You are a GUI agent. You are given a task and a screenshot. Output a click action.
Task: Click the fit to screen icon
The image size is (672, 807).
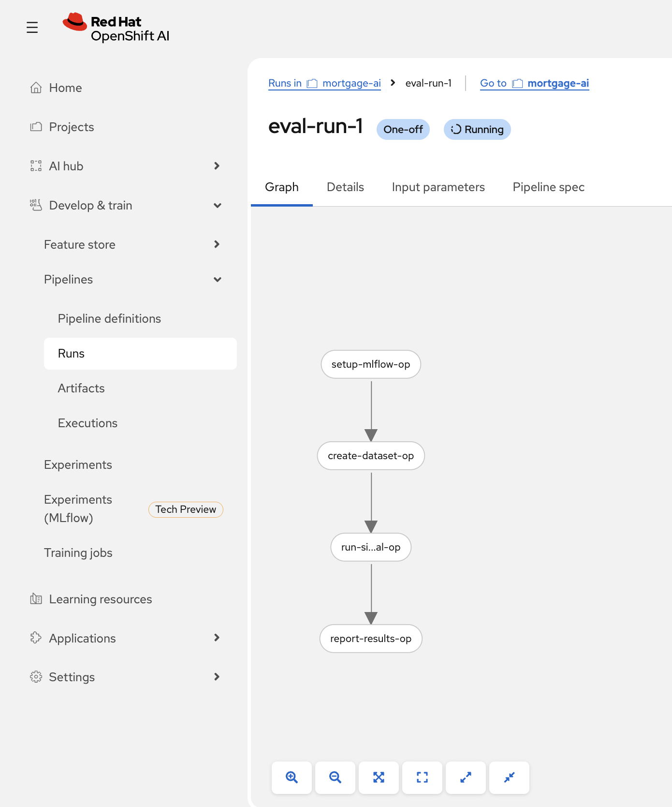(379, 777)
